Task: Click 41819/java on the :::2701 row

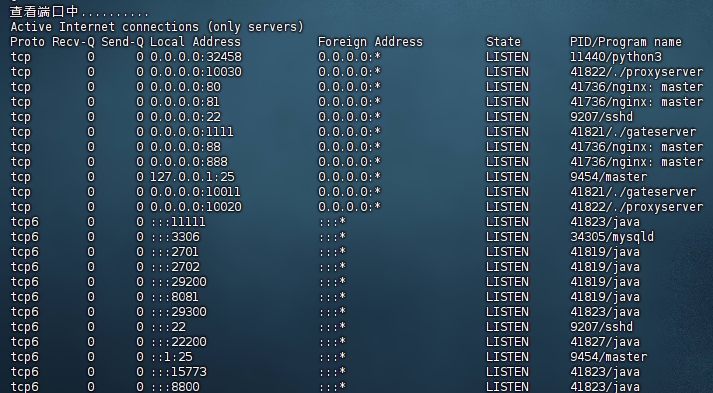Action: (605, 252)
